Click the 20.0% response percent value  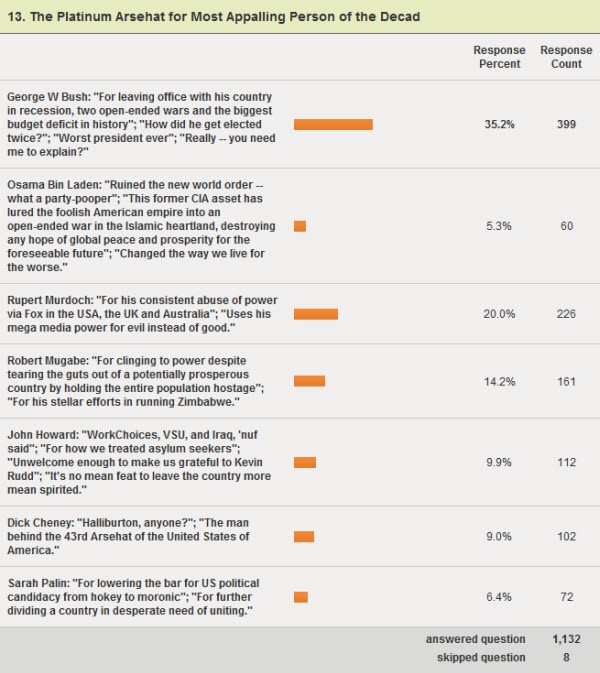point(499,314)
